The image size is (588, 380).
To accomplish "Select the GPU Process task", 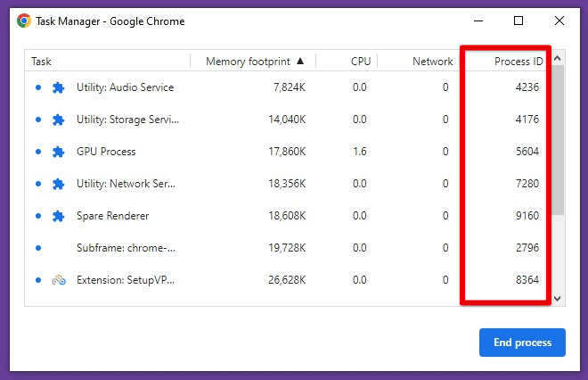I will coord(288,152).
